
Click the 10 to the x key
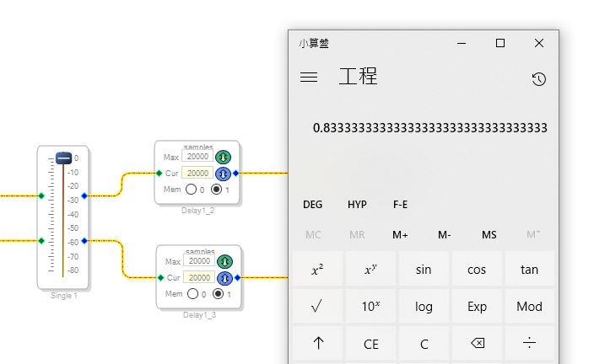[x=371, y=306]
